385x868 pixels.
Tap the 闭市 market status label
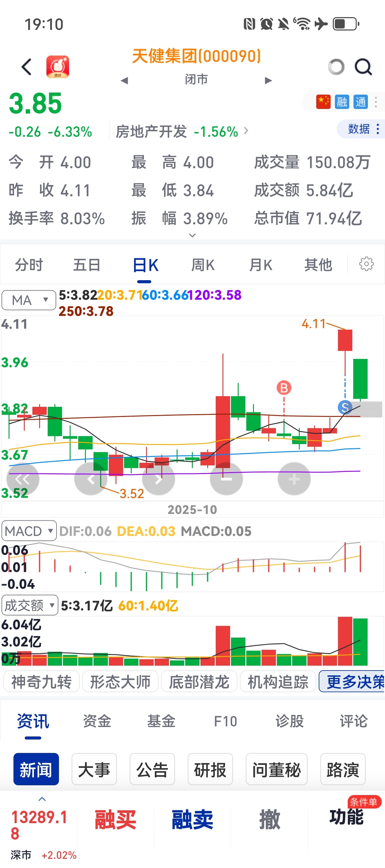coord(196,80)
